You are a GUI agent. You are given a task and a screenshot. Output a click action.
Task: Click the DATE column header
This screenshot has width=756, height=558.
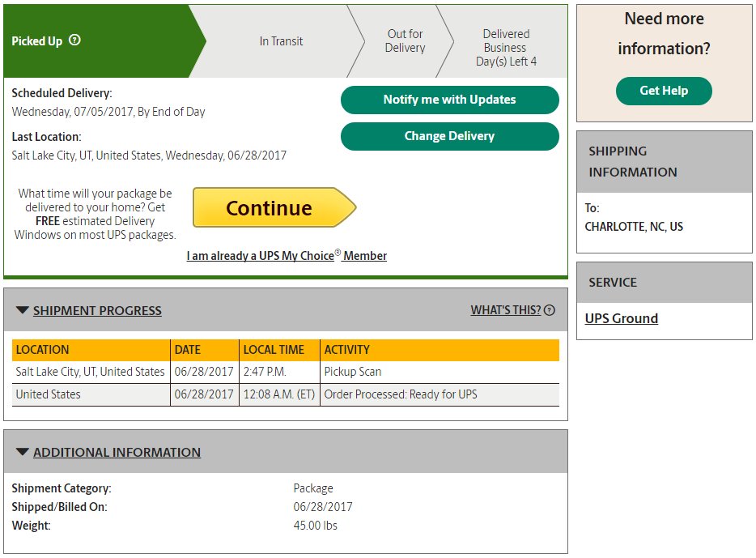coord(205,350)
